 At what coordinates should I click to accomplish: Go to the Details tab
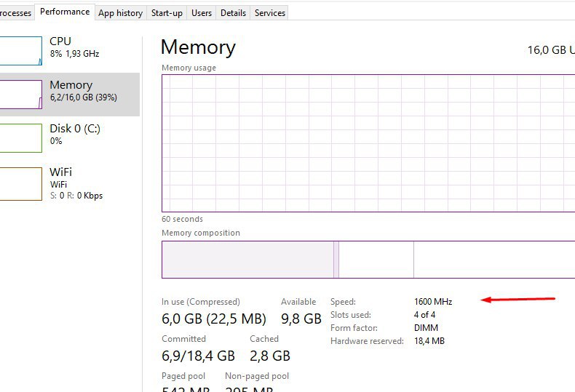[x=233, y=13]
